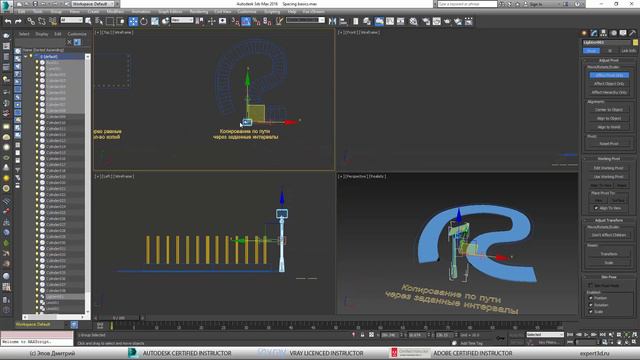
Task: Click the Align to World button
Action: tap(609, 127)
